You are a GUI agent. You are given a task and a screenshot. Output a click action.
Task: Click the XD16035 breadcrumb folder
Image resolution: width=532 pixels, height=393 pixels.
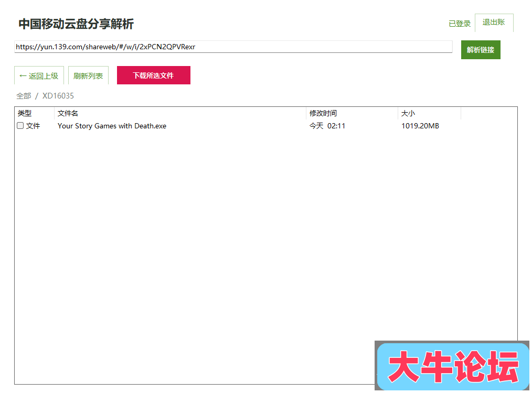pos(58,96)
